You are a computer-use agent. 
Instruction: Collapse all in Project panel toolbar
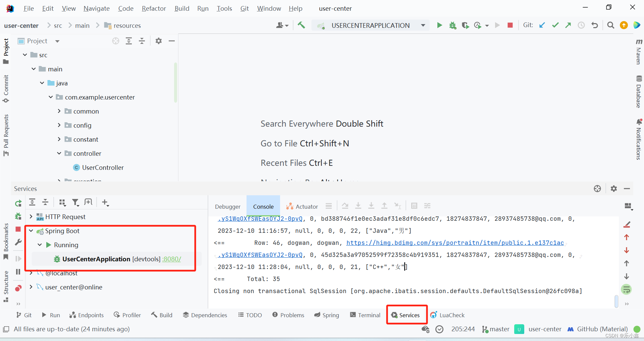point(142,41)
